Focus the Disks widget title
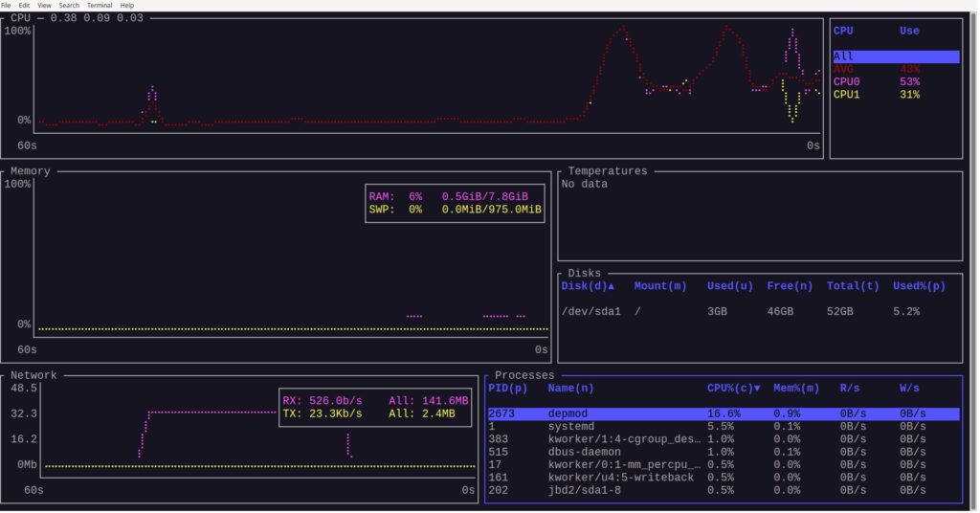This screenshot has height=513, width=980. tap(584, 274)
